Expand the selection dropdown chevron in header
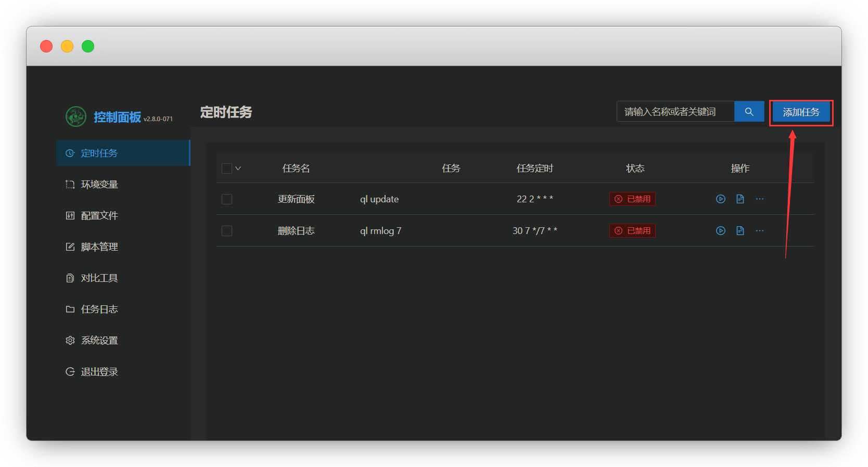Screen dimensions: 868x467 pos(238,168)
